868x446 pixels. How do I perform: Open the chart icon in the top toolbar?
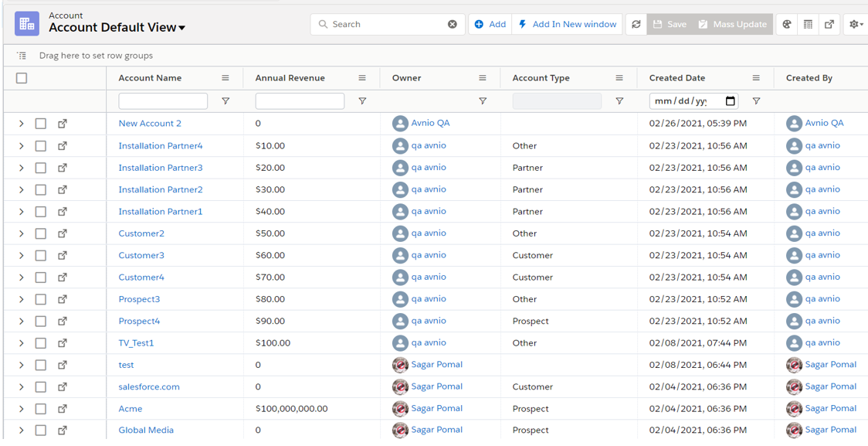[786, 25]
